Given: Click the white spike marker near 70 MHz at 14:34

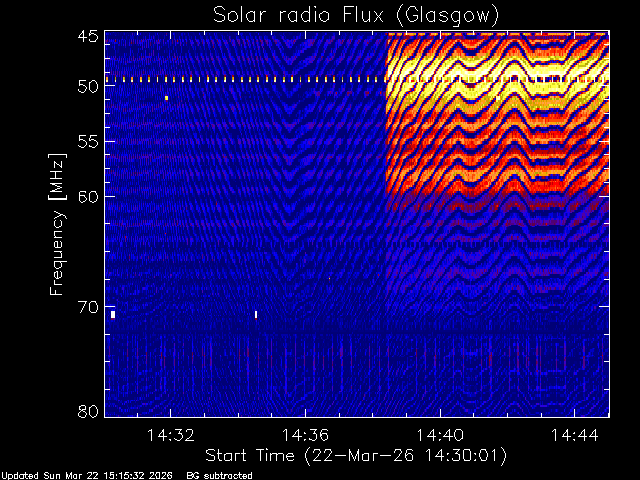Looking at the screenshot, I should click(256, 315).
